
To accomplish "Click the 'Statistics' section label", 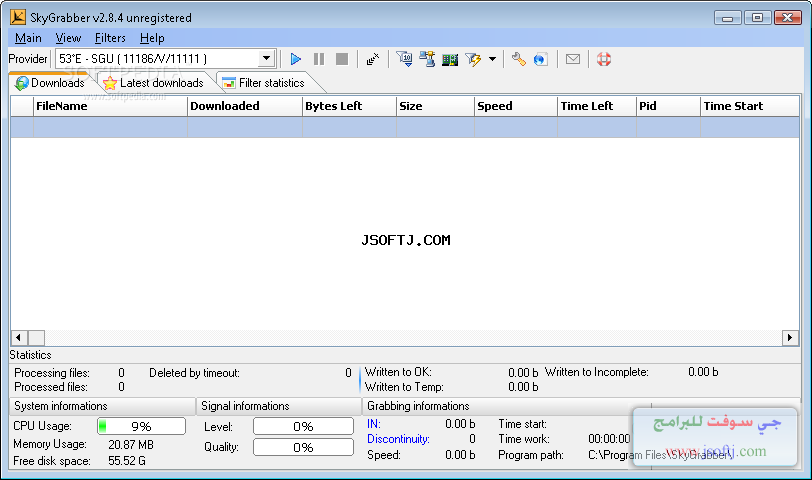I will 31,355.
